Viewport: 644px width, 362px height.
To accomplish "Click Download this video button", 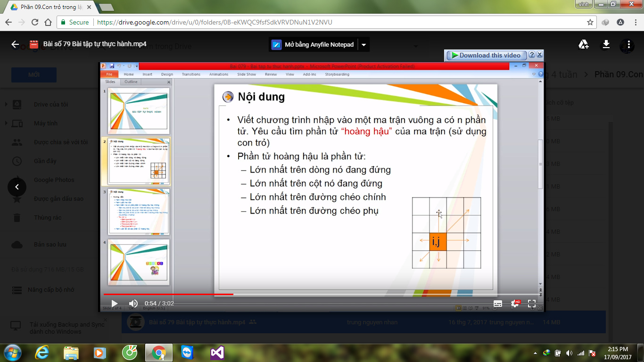I will click(x=487, y=55).
